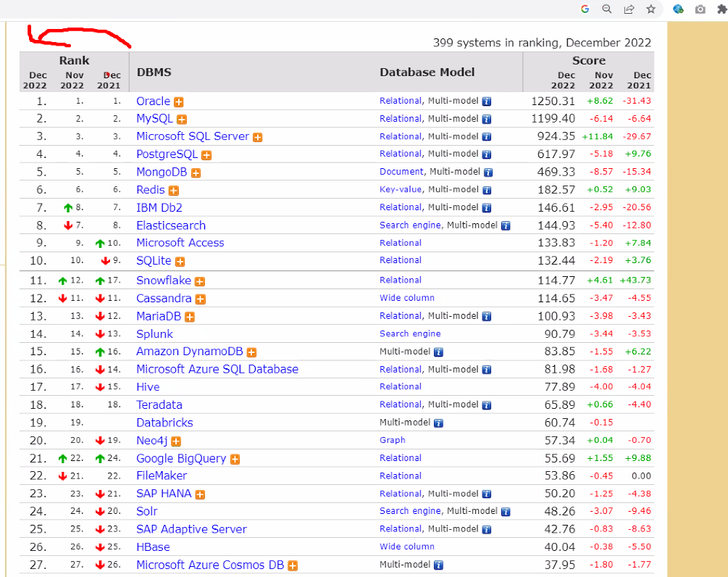Image resolution: width=728 pixels, height=577 pixels.
Task: Click the plus icon beside SAP HANA
Action: pos(200,495)
